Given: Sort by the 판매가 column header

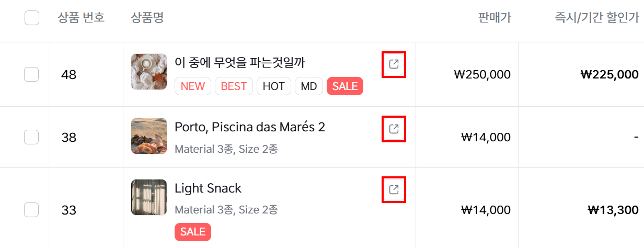Looking at the screenshot, I should point(494,18).
